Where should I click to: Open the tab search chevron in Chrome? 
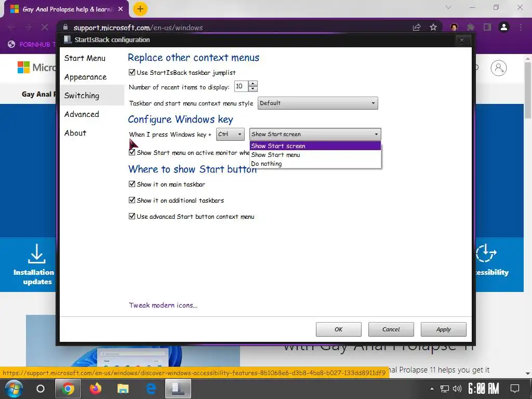coord(448,7)
